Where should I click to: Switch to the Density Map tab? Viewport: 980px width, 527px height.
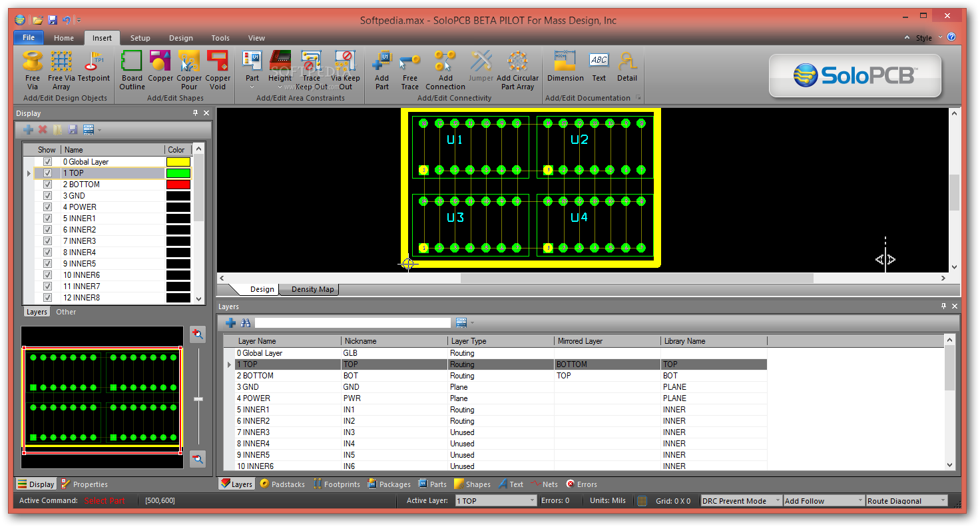312,289
